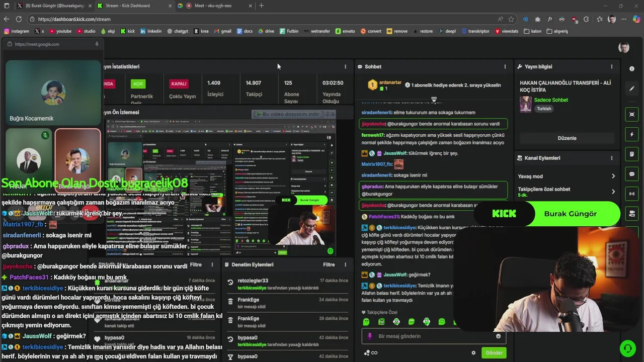
Task: Open Filtre in Denetim Eylemleri panel
Action: [x=329, y=264]
